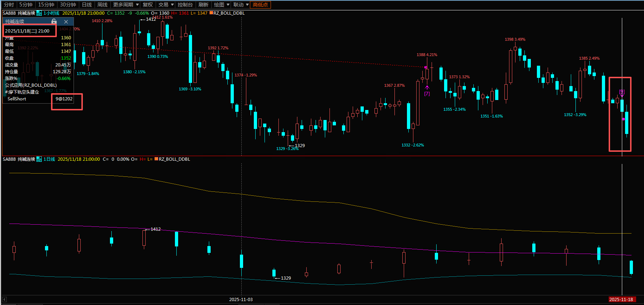Click the 刷新 refresh button
This screenshot has width=644, height=305.
click(203, 5)
